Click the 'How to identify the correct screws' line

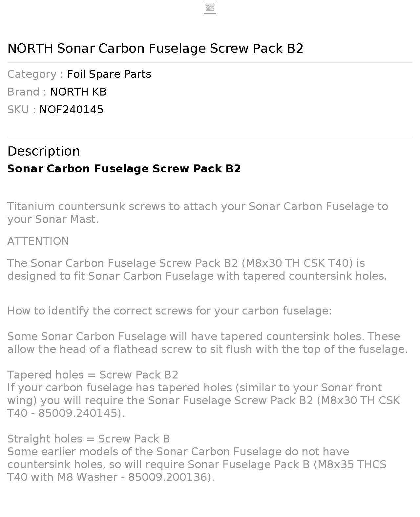pos(169,311)
